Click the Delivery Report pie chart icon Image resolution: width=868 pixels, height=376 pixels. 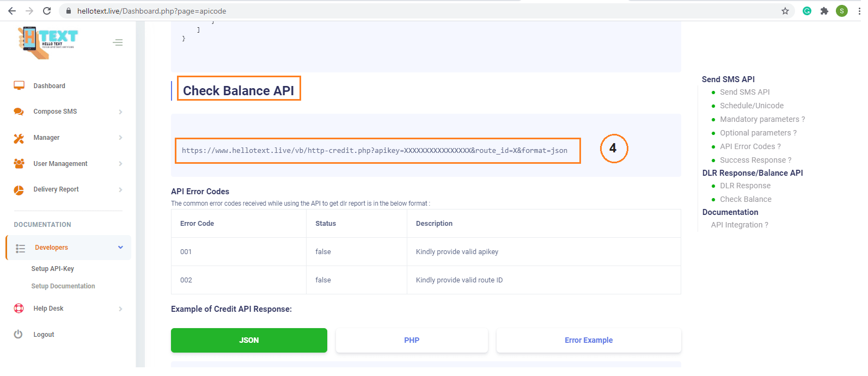19,190
